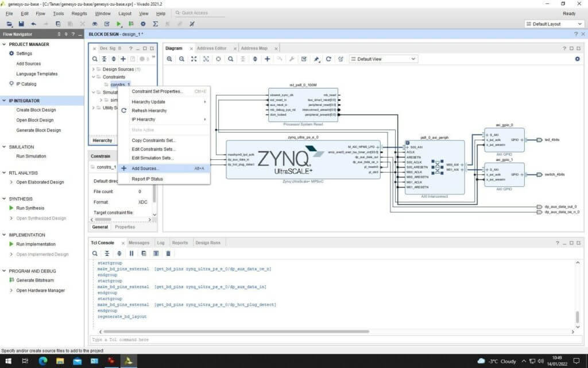588x368 pixels.
Task: Click the Run Synthesis play icon in main toolbar
Action: click(119, 24)
